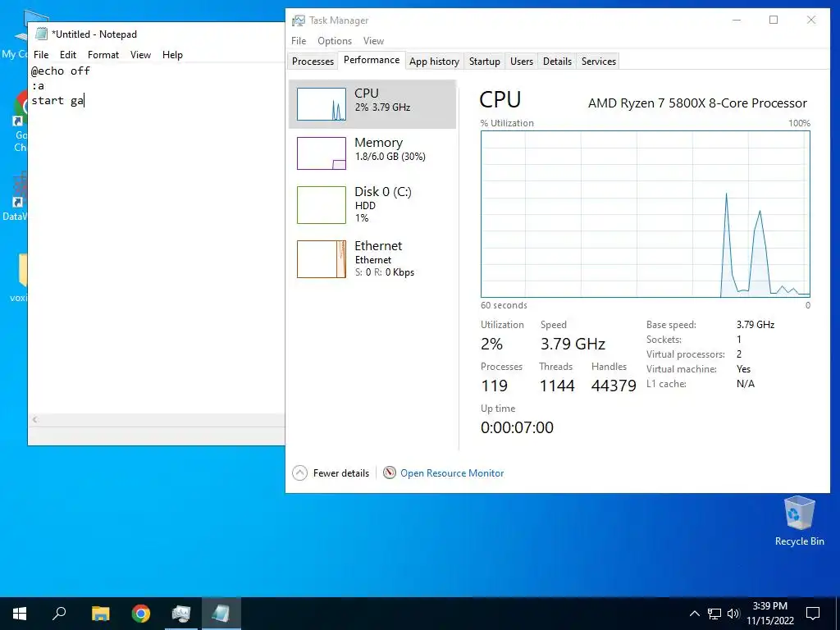840x630 pixels.
Task: Switch to the Services tab
Action: (x=598, y=61)
